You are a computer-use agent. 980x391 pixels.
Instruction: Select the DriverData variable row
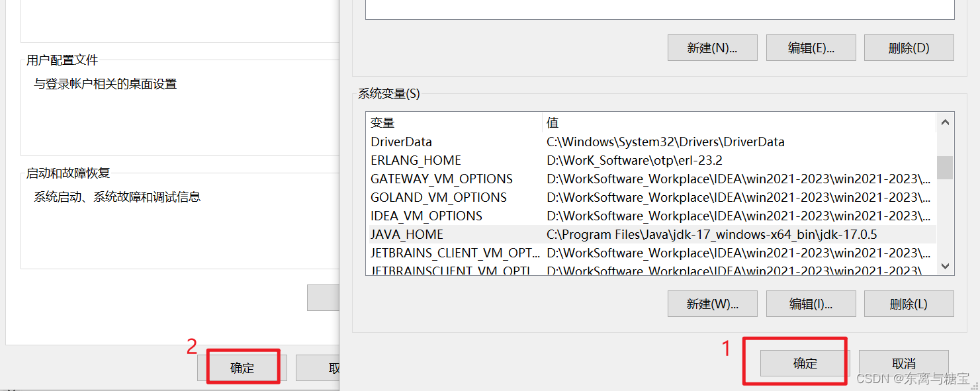[651, 142]
